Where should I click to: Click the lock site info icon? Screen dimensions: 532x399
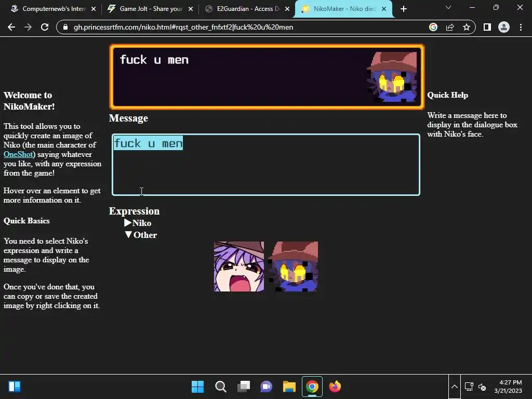[x=66, y=27]
